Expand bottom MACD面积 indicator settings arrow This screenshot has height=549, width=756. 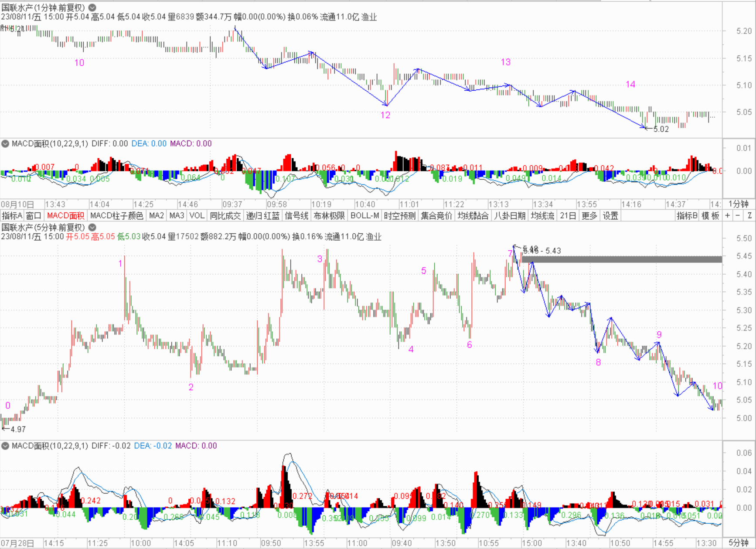[5, 446]
